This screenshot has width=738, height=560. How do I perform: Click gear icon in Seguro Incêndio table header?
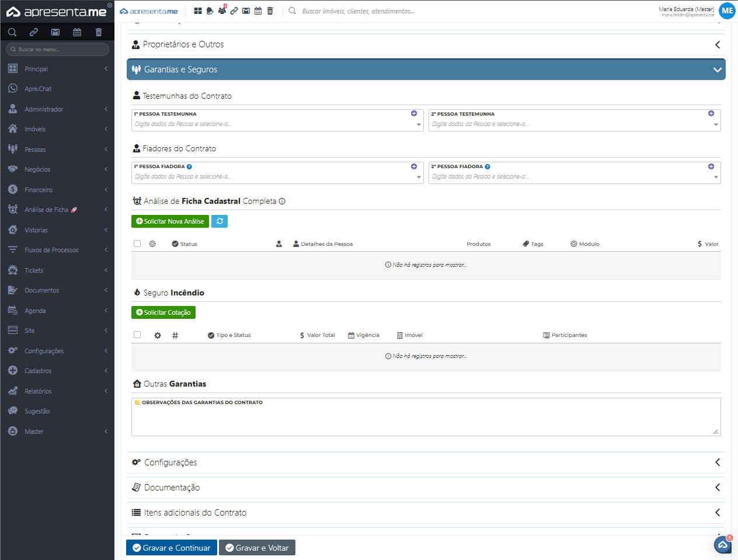pos(158,335)
